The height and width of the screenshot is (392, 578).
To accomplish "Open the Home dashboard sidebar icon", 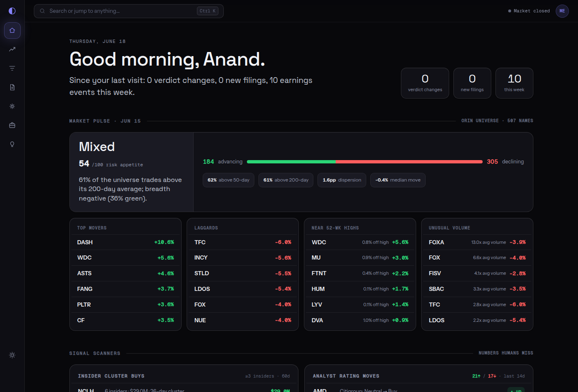I will (12, 31).
